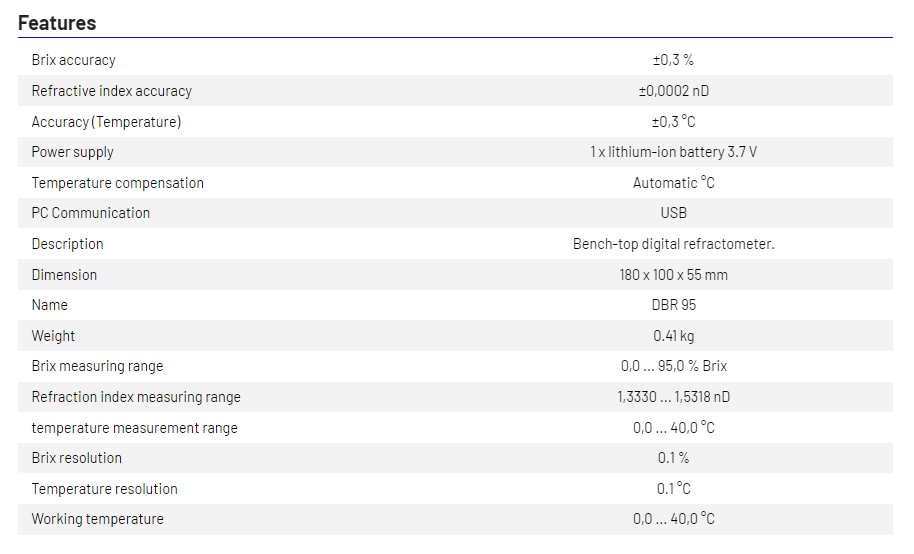Click the Dimension label

64,275
